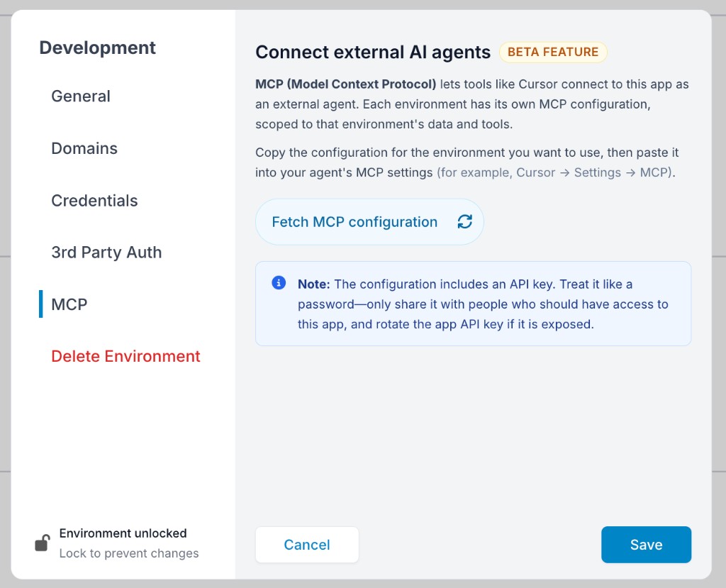Click the Note about the API key
The height and width of the screenshot is (588, 726).
(x=473, y=304)
